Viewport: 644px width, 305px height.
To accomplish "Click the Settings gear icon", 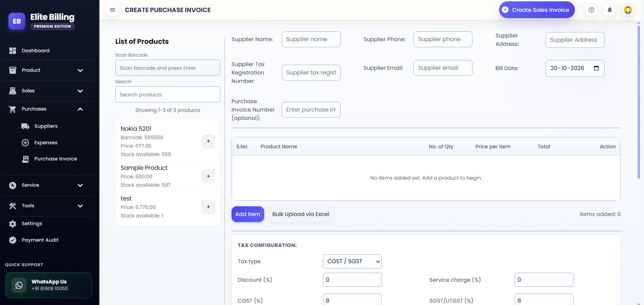I will pos(13,223).
